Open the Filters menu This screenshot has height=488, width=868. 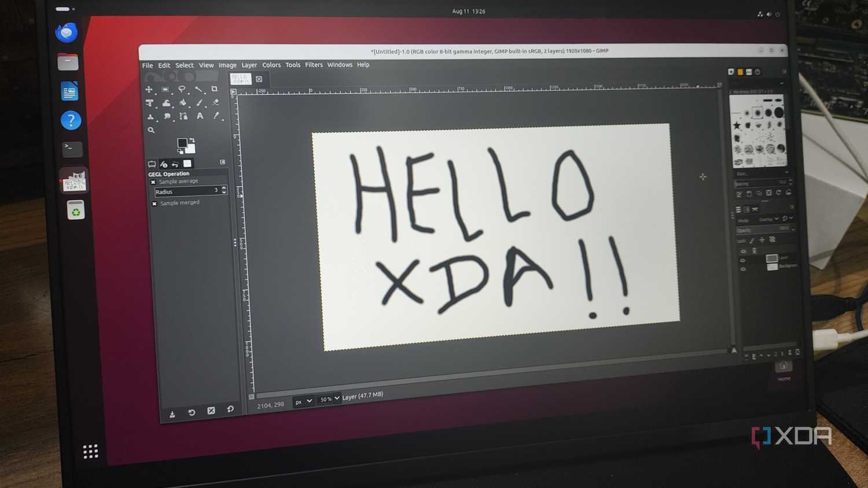click(314, 65)
